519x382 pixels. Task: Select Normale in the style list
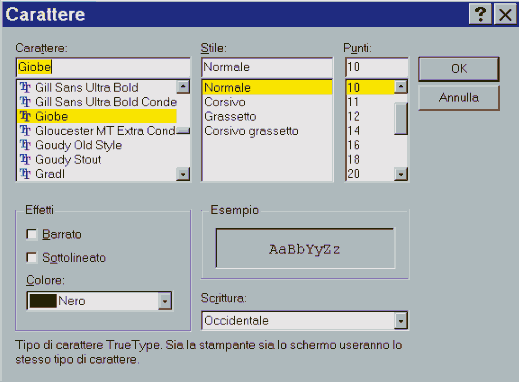click(x=267, y=88)
